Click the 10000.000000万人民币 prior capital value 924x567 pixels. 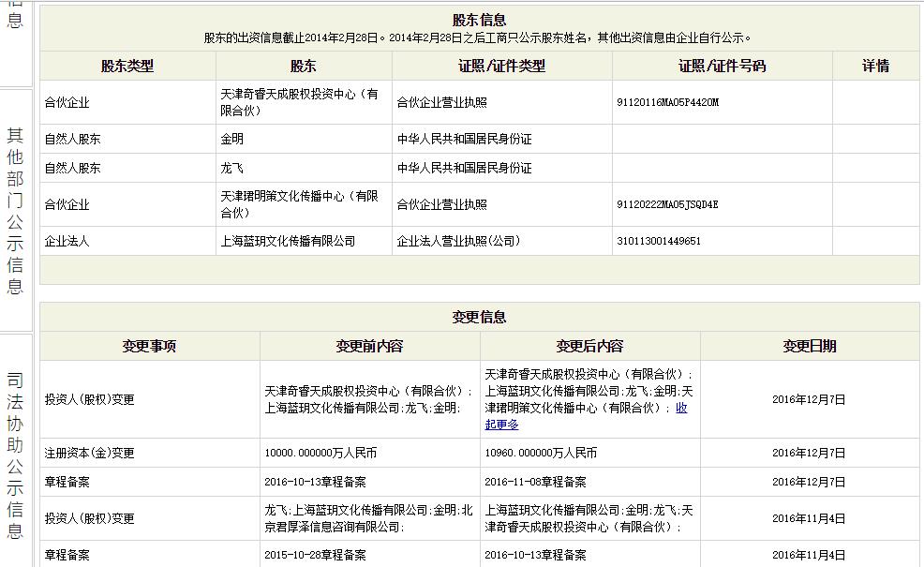[320, 453]
